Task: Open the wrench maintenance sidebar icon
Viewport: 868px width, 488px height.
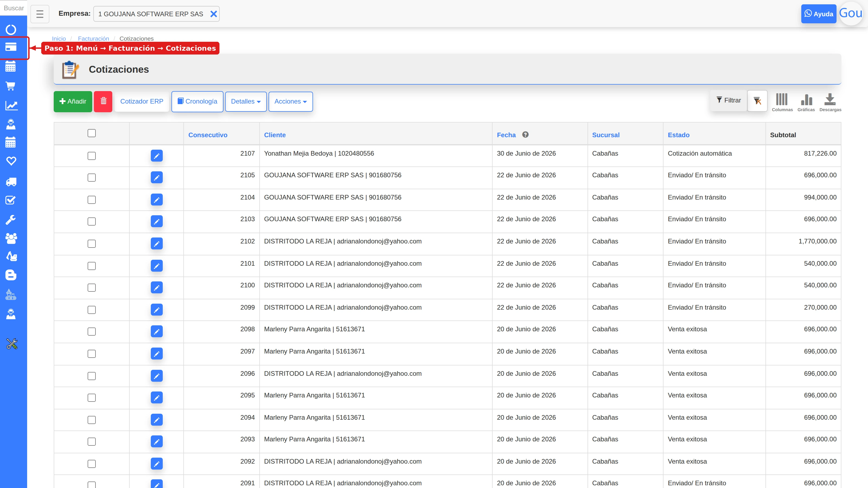Action: (11, 220)
